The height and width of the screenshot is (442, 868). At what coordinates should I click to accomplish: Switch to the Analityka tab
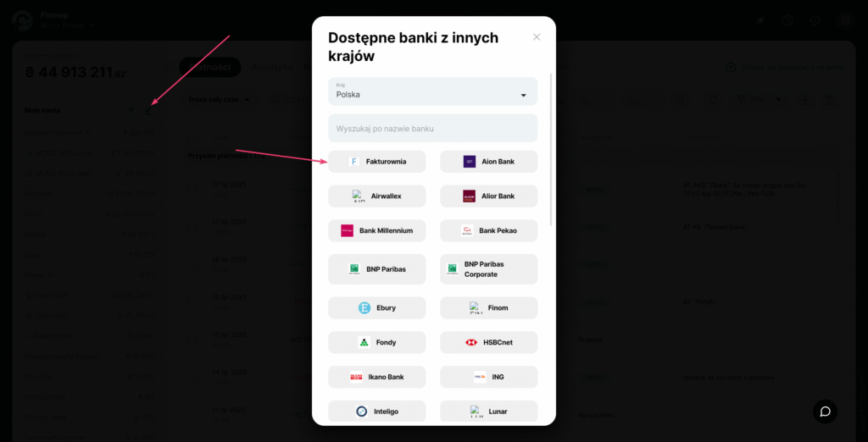(272, 67)
